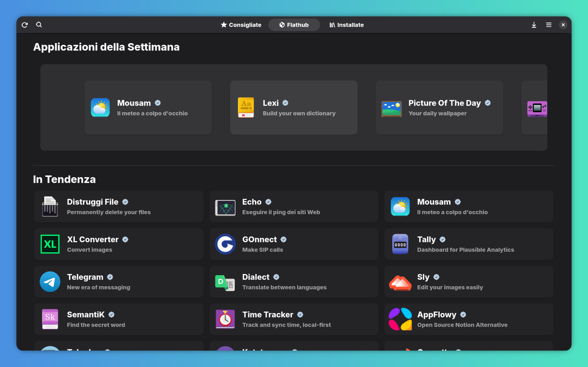Click 'In Tendenza' heading

point(64,179)
